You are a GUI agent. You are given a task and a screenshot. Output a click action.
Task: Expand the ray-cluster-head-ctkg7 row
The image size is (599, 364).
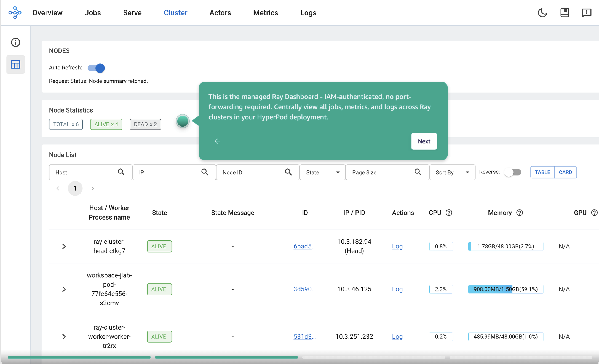[x=64, y=246]
